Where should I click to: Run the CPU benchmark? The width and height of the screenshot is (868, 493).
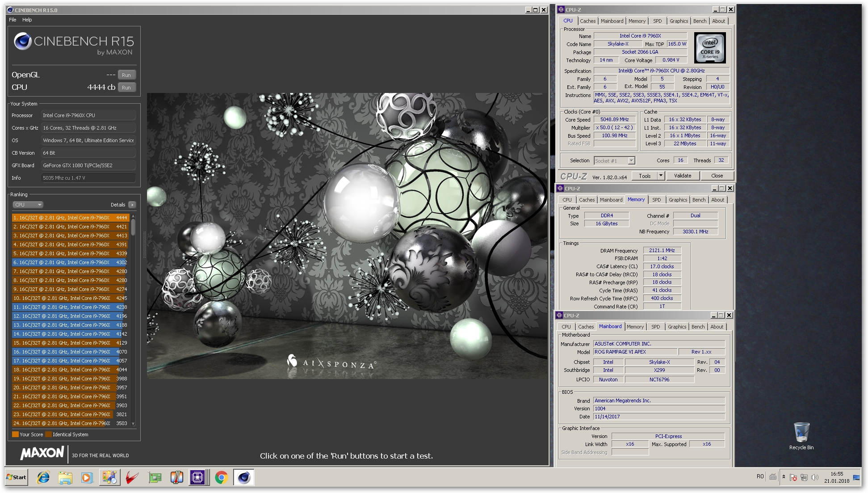[126, 88]
